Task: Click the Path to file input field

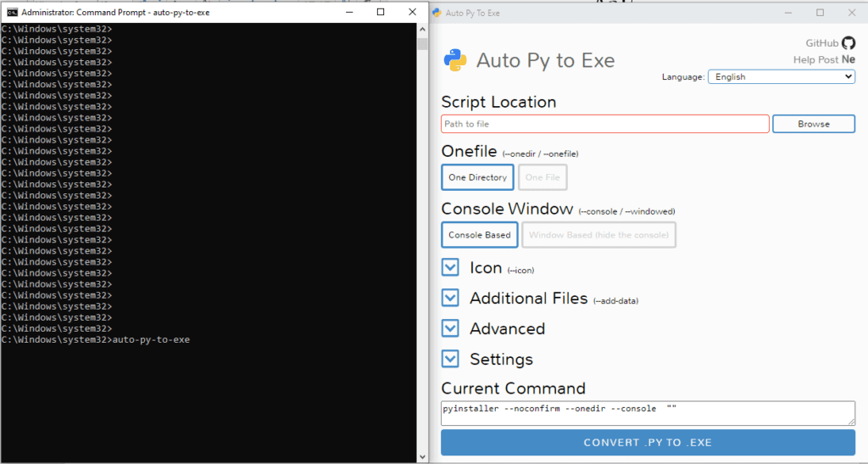Action: [x=605, y=124]
